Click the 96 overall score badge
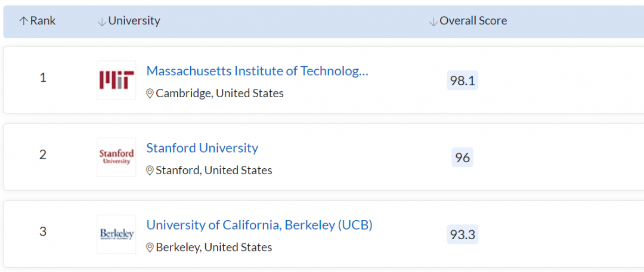This screenshot has width=644, height=272. pyautogui.click(x=462, y=157)
